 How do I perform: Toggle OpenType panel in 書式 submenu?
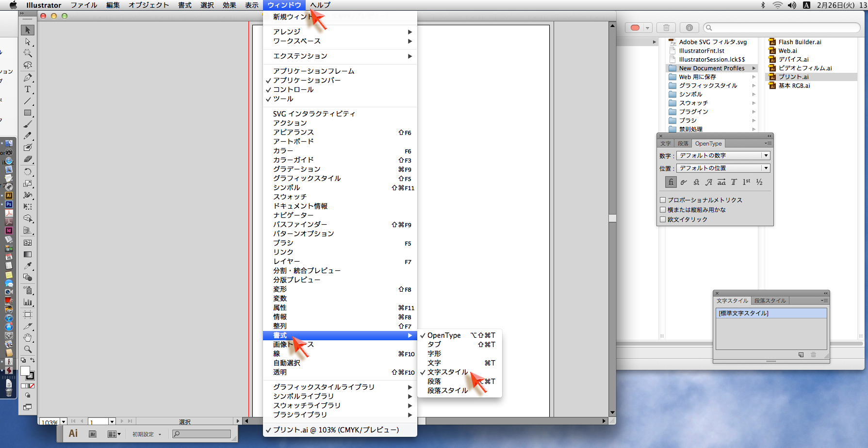(x=459, y=335)
